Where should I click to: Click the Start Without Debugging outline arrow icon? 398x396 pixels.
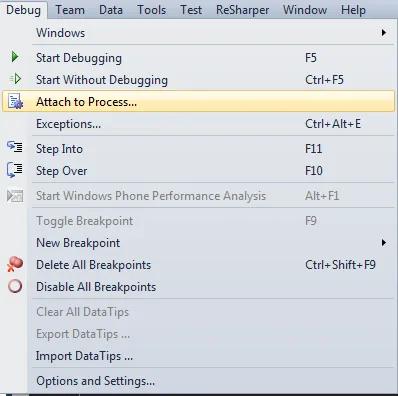15,79
